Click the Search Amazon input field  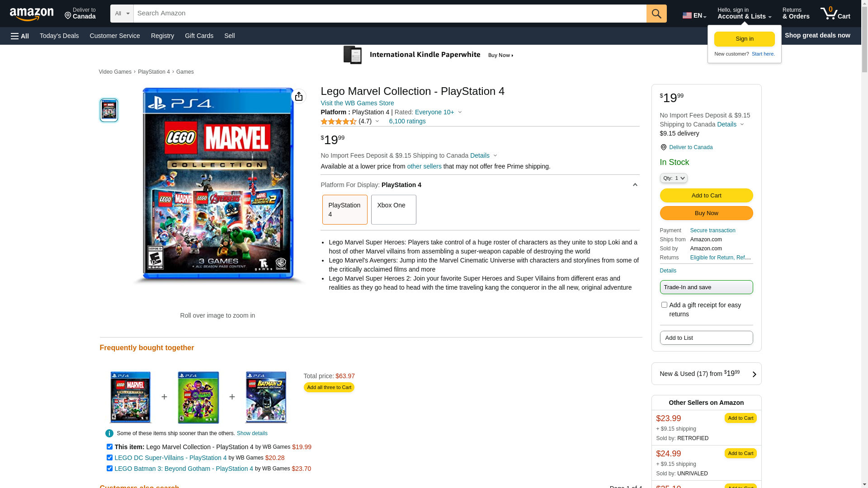[x=390, y=14]
